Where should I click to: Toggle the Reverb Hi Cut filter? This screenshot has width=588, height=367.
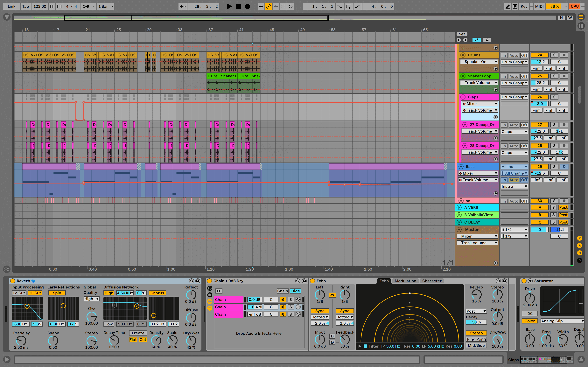click(35, 293)
